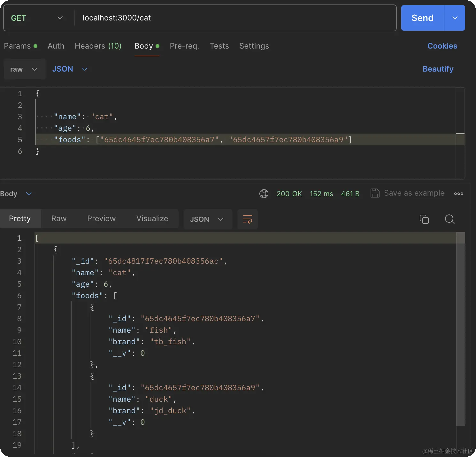Click the 461 B response size
This screenshot has height=457, width=476.
pyautogui.click(x=350, y=194)
